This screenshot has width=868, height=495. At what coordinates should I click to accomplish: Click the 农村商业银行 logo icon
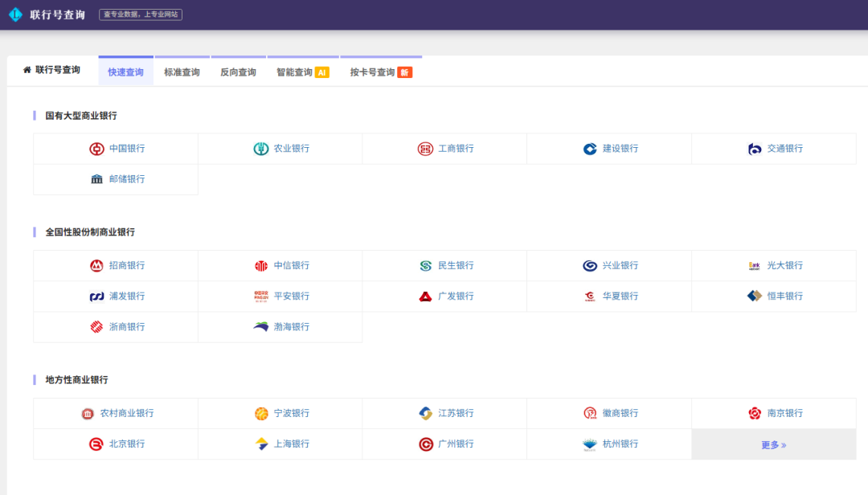pyautogui.click(x=88, y=414)
